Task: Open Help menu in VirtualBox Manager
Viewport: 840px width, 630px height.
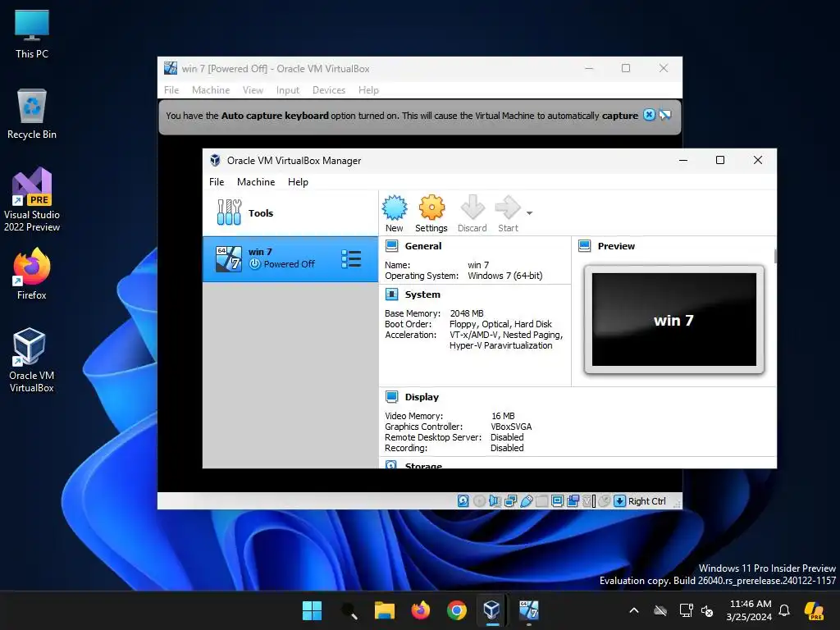Action: point(298,181)
